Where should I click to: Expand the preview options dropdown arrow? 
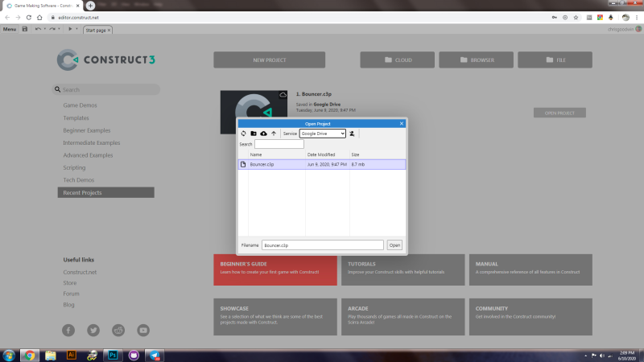[76, 29]
